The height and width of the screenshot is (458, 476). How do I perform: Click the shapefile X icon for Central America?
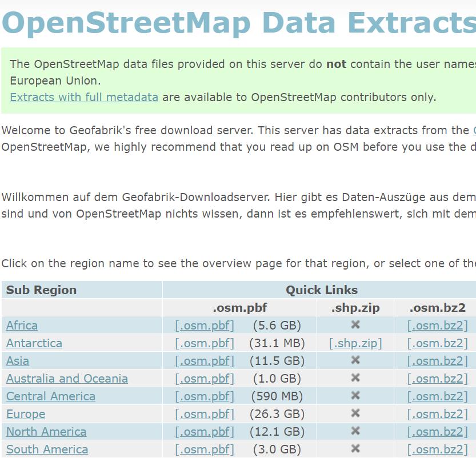tap(355, 395)
